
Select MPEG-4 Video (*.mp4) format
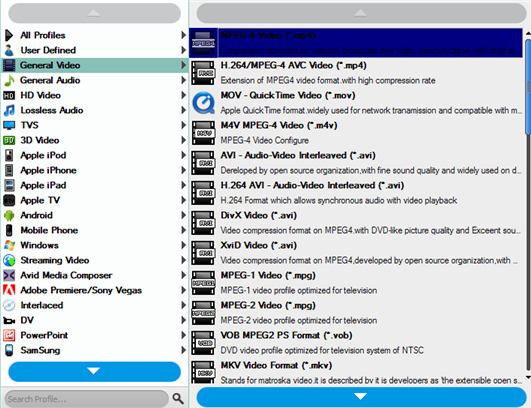pyautogui.click(x=356, y=43)
